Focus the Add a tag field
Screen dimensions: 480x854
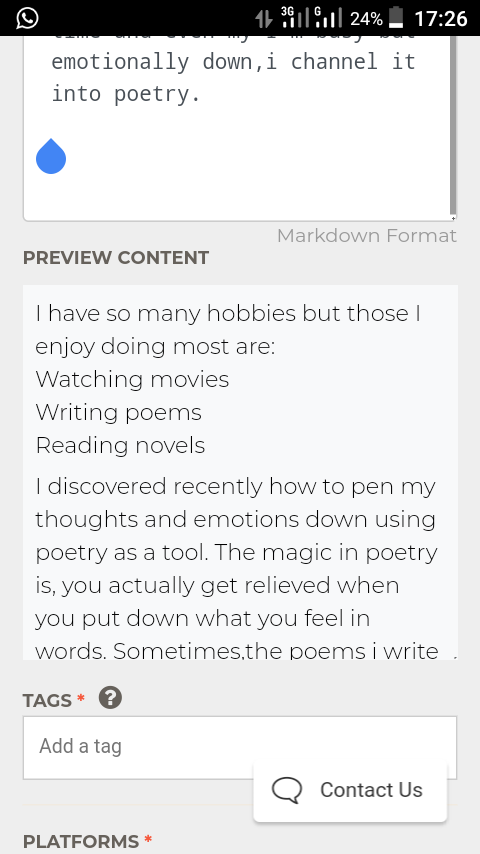(x=240, y=747)
